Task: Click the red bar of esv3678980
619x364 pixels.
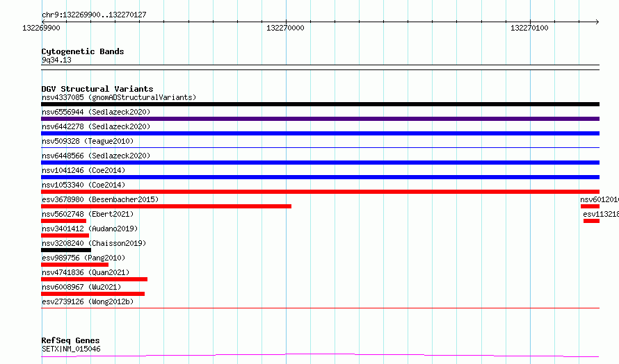Action: 166,206
